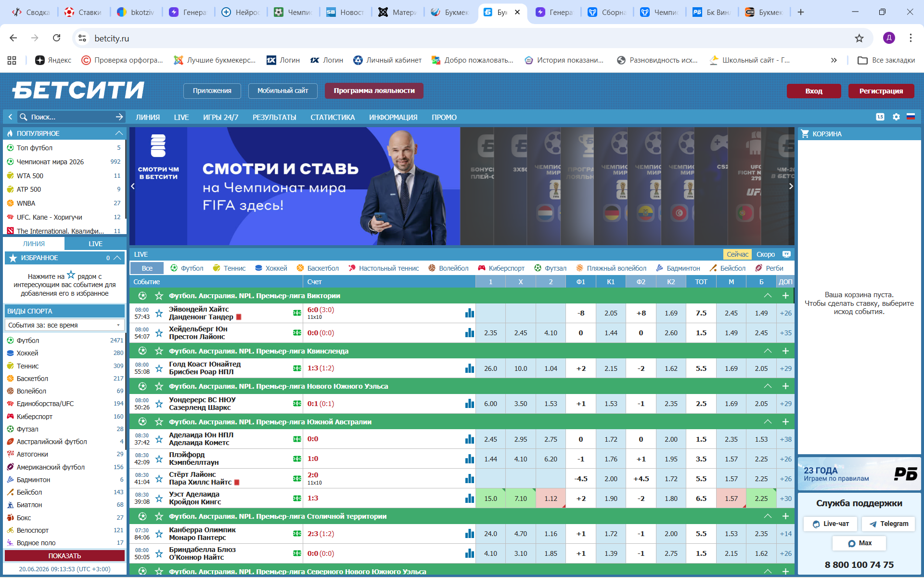Open the odds format icon beside the settings gear
Viewport: 924px width, 578px height.
tap(880, 117)
